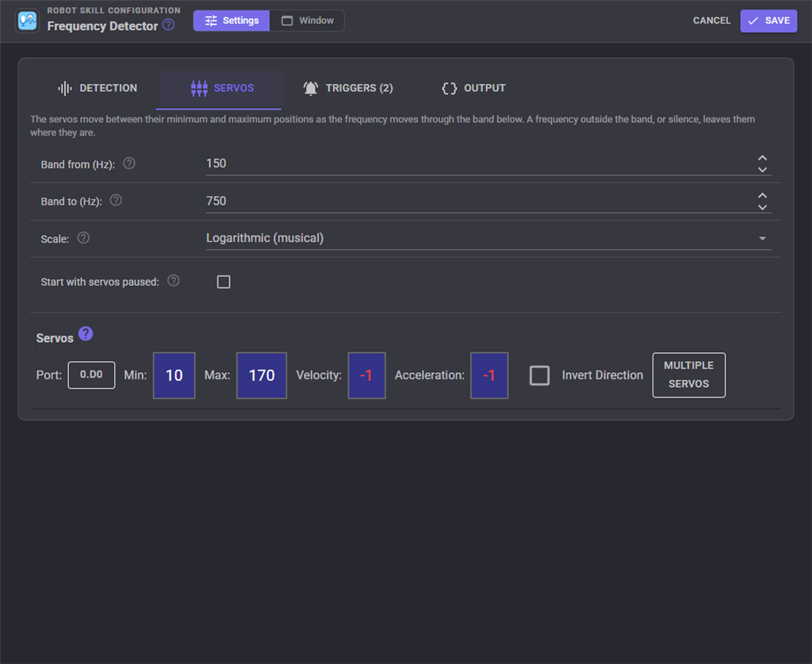Click the Band to value field 750
812x664 pixels.
point(479,201)
